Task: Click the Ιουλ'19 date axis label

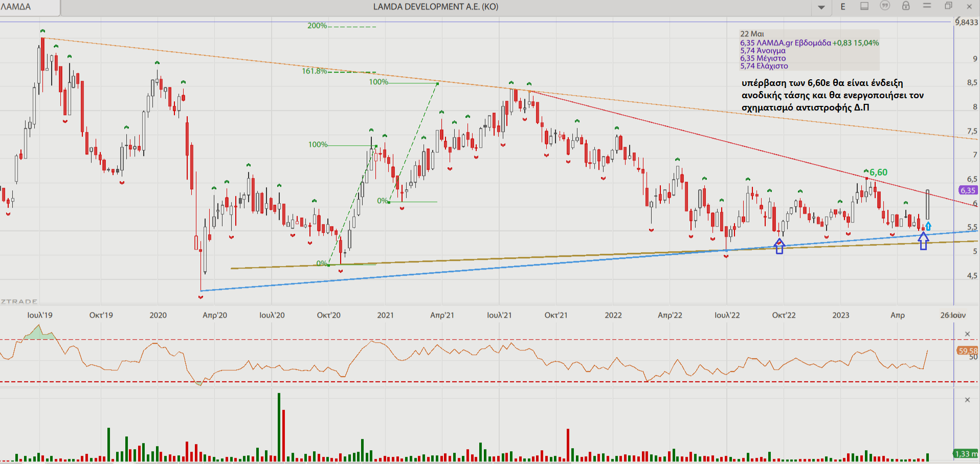Action: (x=40, y=315)
